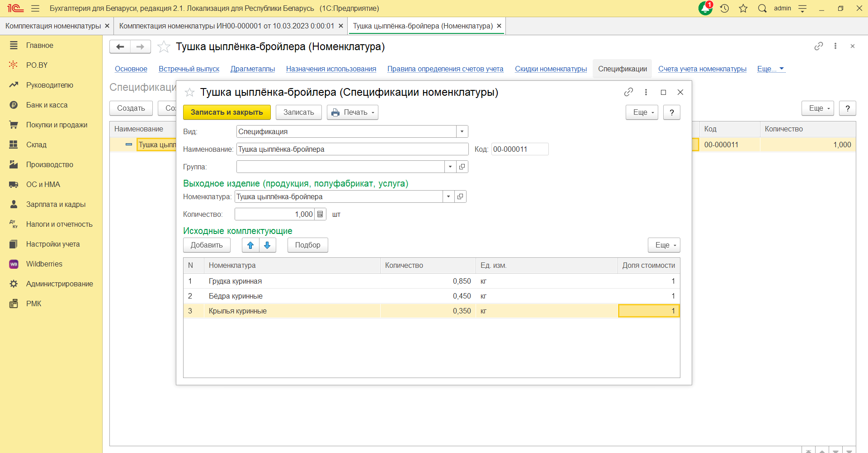Open Основное link
Screen dimensions: 868x453
tap(131, 69)
